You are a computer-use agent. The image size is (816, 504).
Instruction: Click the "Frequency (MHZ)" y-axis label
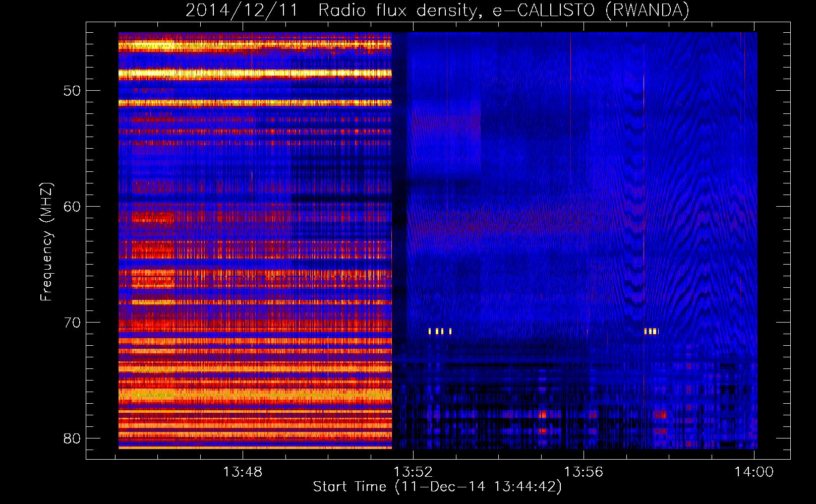(x=46, y=242)
